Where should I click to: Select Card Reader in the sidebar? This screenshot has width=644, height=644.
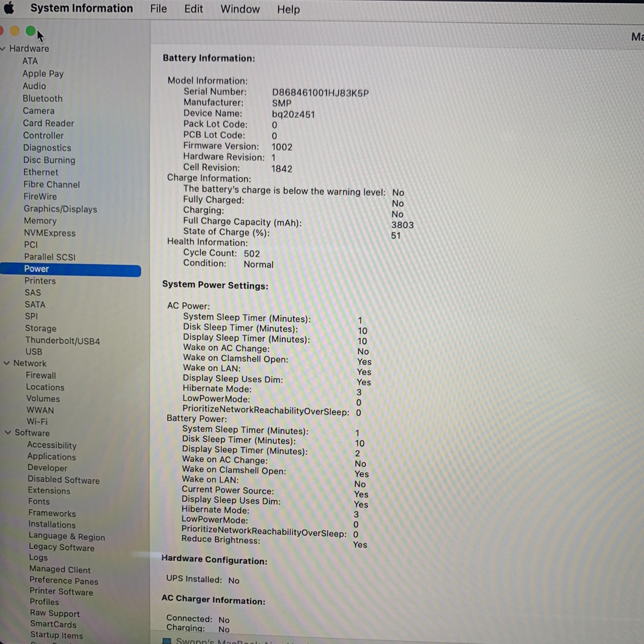(48, 123)
